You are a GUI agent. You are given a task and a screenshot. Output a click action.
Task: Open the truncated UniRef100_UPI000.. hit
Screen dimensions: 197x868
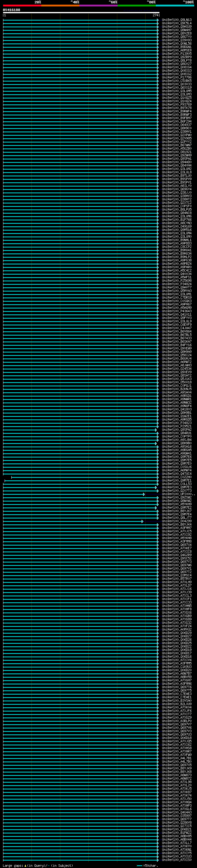(178, 494)
